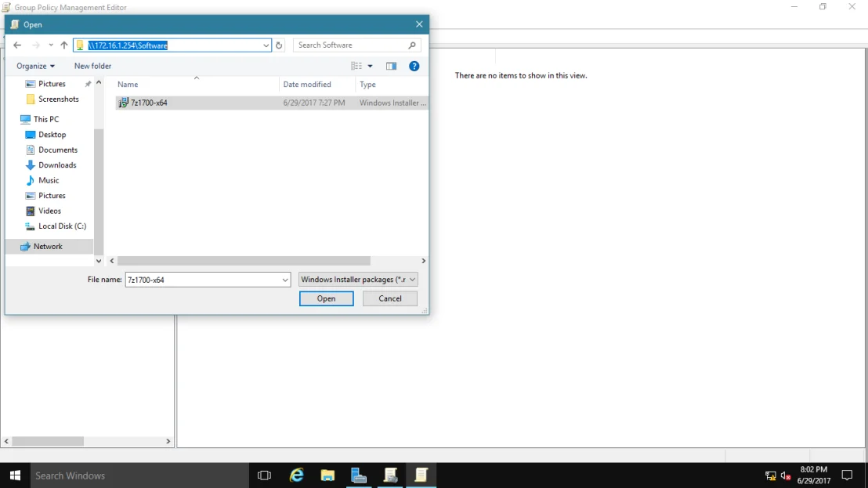Open Server Manager from the taskbar
This screenshot has width=868, height=488.
(359, 475)
